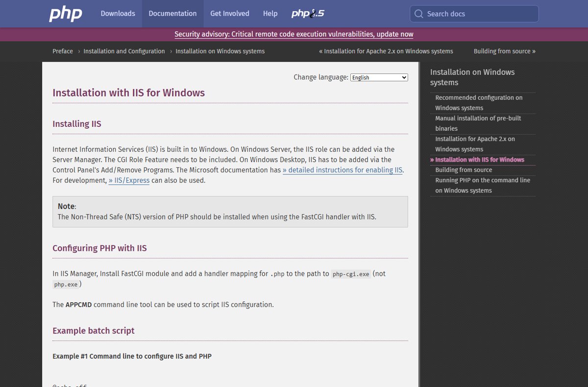
Task: Open sidebar heading Installation on Windows systems
Action: point(472,77)
